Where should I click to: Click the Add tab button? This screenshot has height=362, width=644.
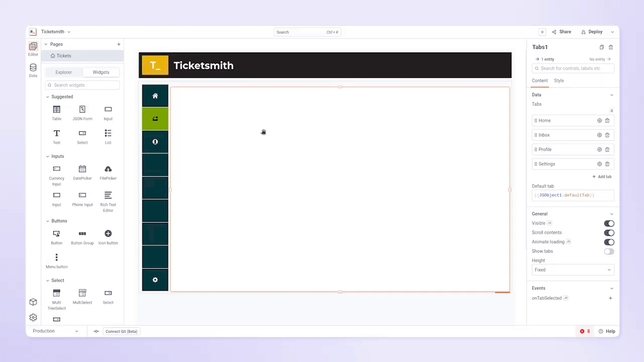[x=602, y=176]
